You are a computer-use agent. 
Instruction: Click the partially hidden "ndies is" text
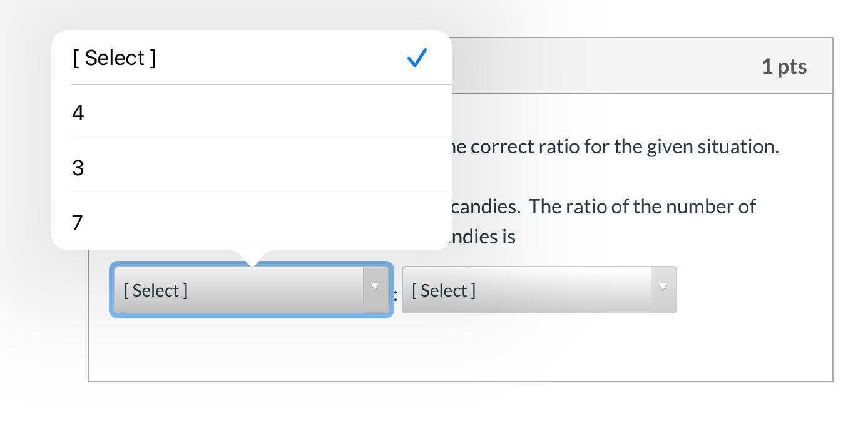483,237
